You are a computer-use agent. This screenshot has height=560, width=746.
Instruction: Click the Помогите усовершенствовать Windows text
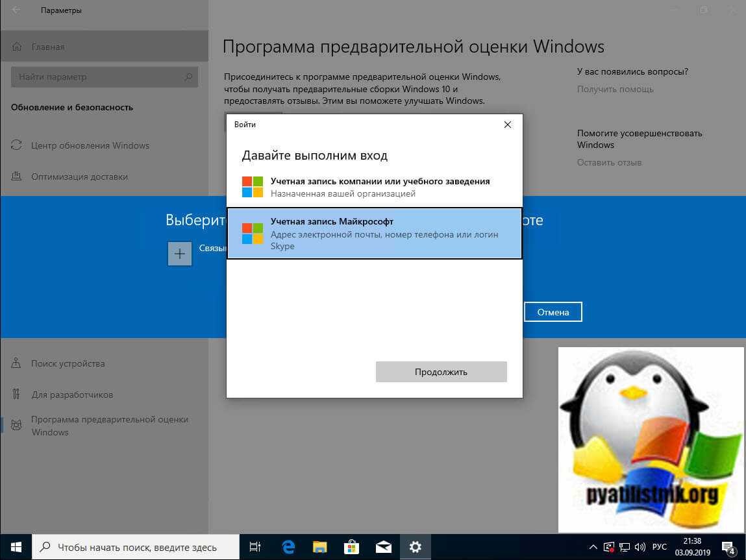tap(640, 139)
